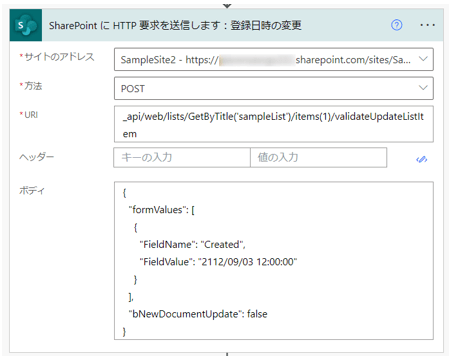Click the ヘッダー label
Image resolution: width=452 pixels, height=362 pixels.
click(x=37, y=157)
